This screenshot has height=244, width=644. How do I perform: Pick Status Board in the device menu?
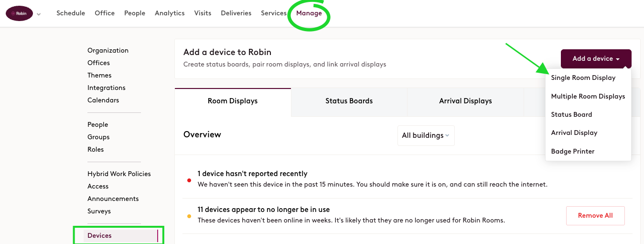571,114
